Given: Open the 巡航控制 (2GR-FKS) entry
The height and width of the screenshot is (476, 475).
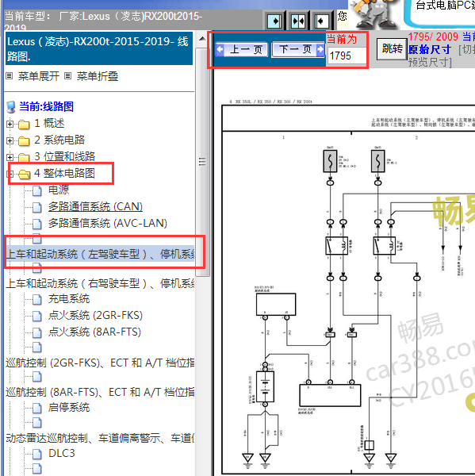Looking at the screenshot, I should click(x=101, y=363).
